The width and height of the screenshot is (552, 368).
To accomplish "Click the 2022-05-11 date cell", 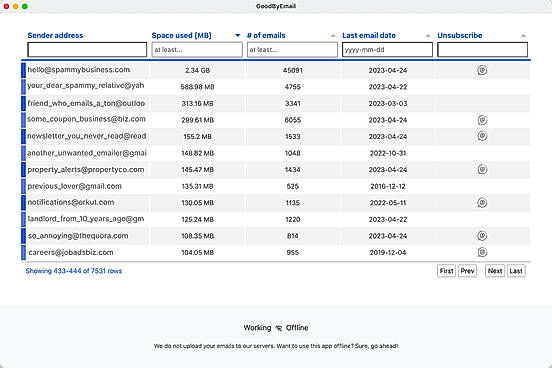I will point(388,203).
